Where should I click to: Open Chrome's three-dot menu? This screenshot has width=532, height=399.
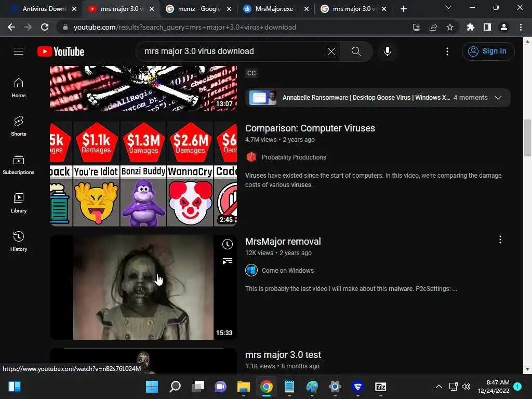[x=521, y=27]
